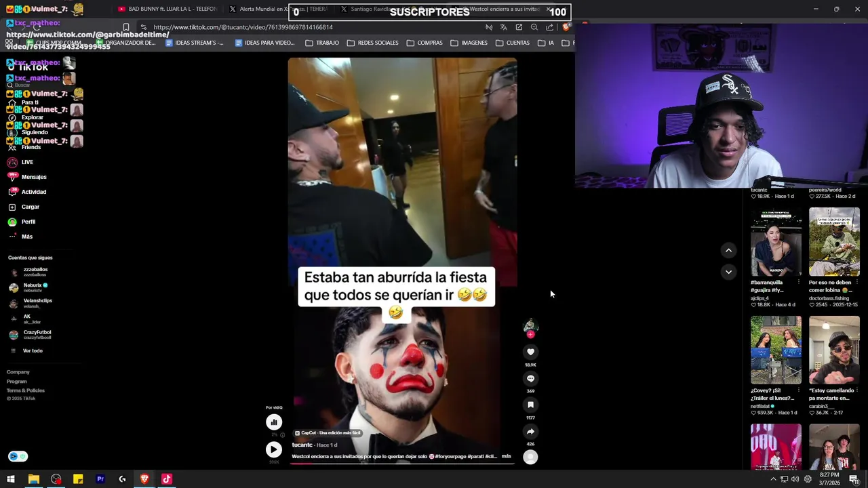Open the spinning sound disc icon
Viewport: 868px width, 488px height.
(x=530, y=457)
